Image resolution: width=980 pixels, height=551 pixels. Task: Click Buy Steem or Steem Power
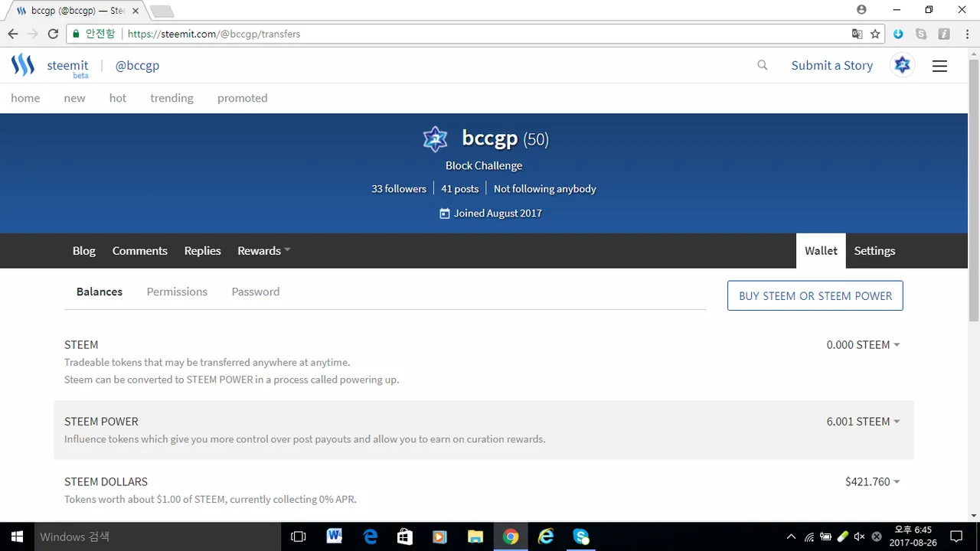(x=815, y=295)
